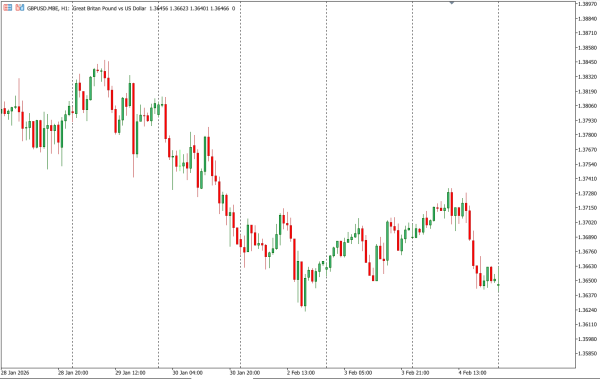Click the 1.37540 price level
This screenshot has height=379, width=600.
tap(588, 164)
